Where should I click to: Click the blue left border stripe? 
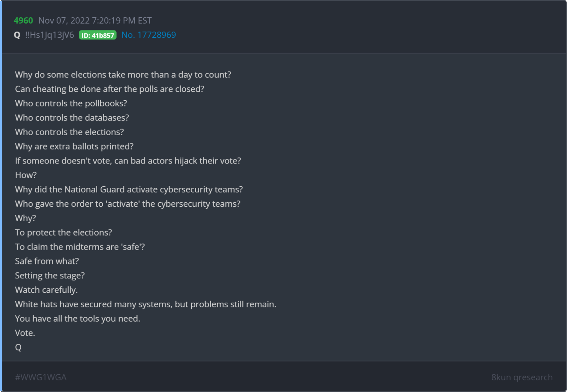point(1,196)
